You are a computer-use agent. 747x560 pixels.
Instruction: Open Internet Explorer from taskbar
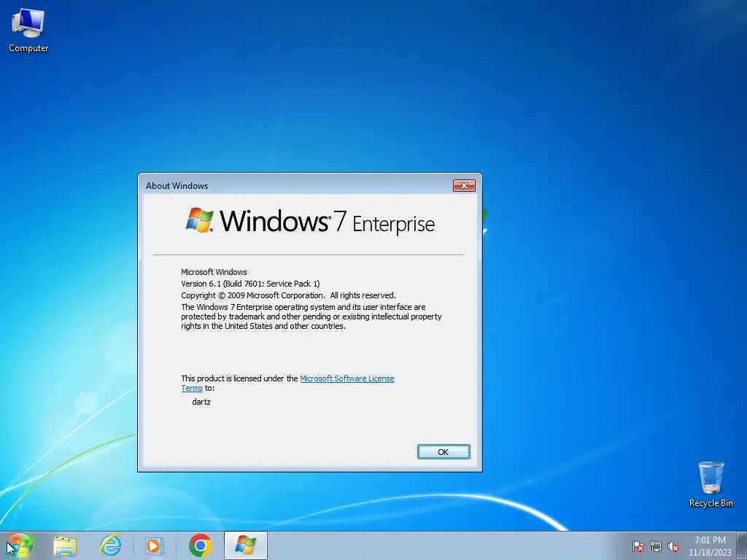pyautogui.click(x=110, y=545)
